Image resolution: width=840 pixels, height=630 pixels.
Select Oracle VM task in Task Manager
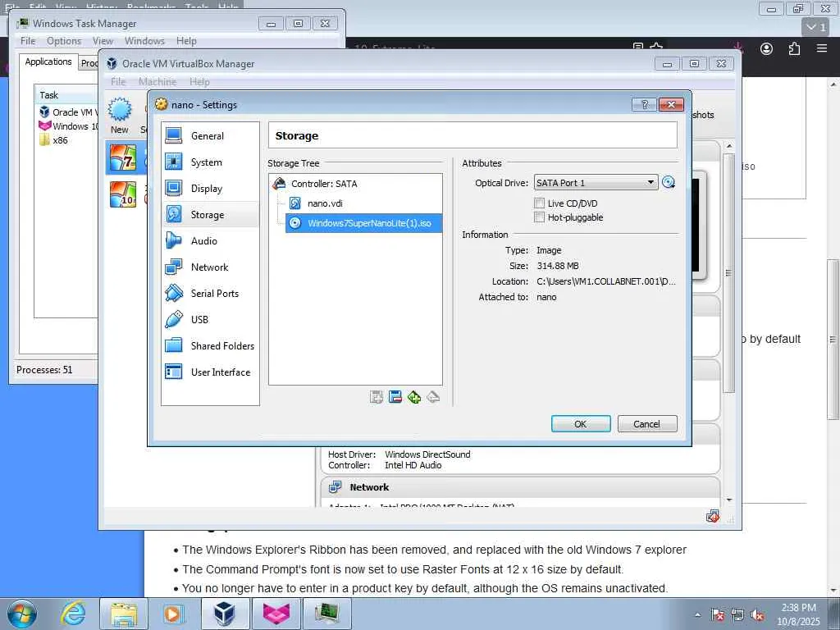[69, 112]
